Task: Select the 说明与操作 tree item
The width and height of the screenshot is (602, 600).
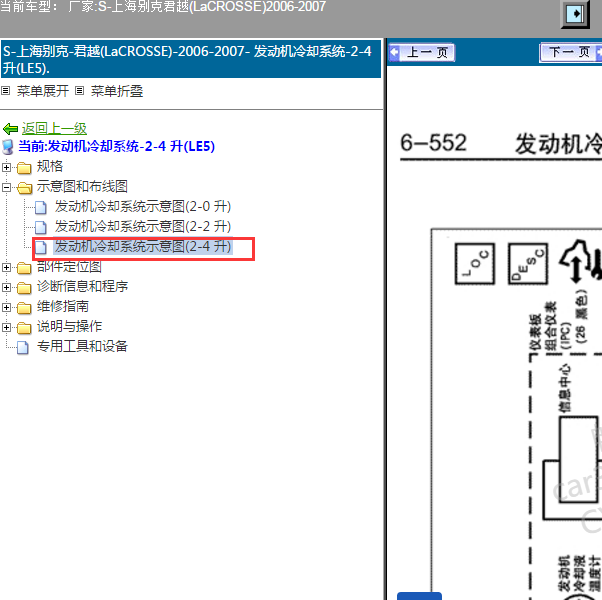Action: click(x=69, y=326)
